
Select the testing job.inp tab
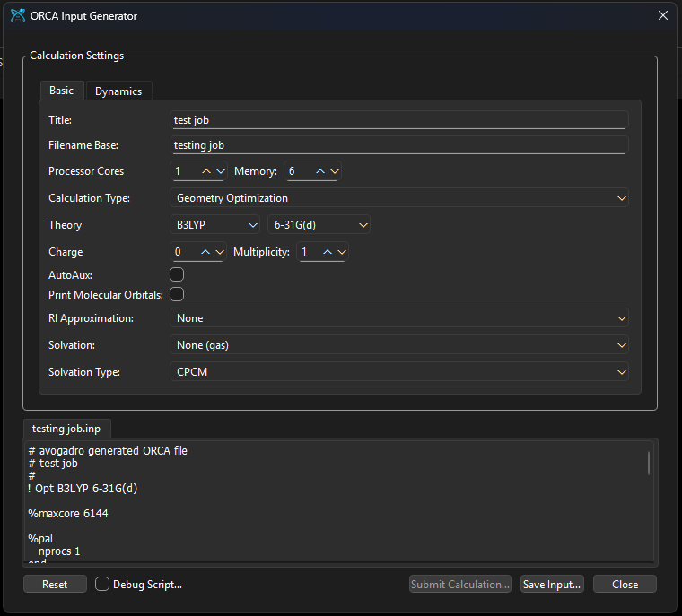coord(66,429)
